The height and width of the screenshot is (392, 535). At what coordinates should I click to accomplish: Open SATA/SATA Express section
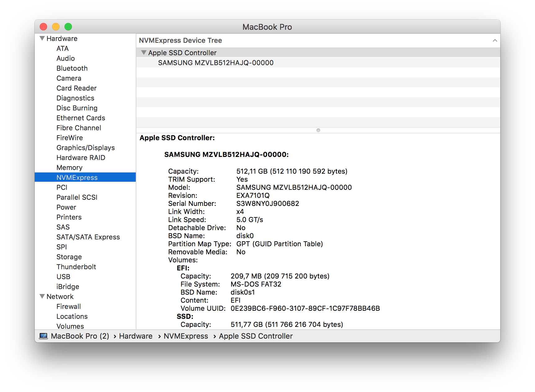(x=88, y=237)
